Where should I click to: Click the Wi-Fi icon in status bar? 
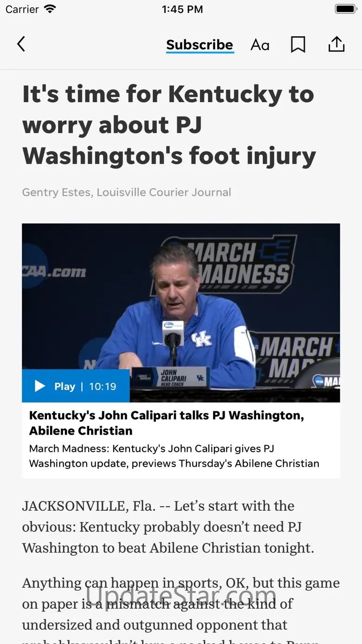click(x=50, y=9)
